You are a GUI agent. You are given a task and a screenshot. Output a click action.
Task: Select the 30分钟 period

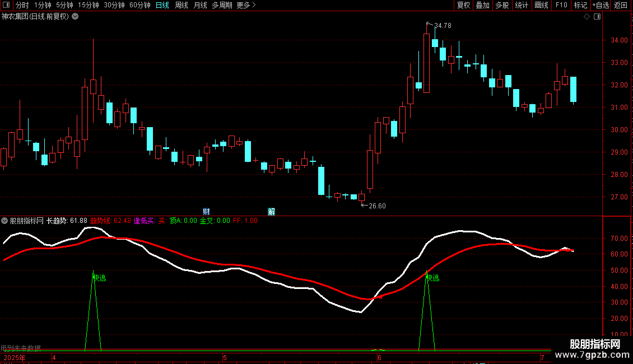pyautogui.click(x=114, y=5)
